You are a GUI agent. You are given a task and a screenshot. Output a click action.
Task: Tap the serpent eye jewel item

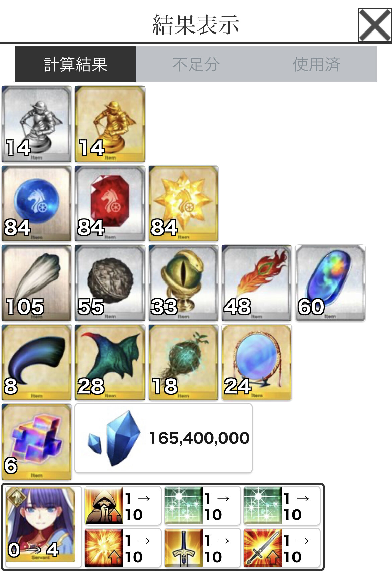(184, 283)
